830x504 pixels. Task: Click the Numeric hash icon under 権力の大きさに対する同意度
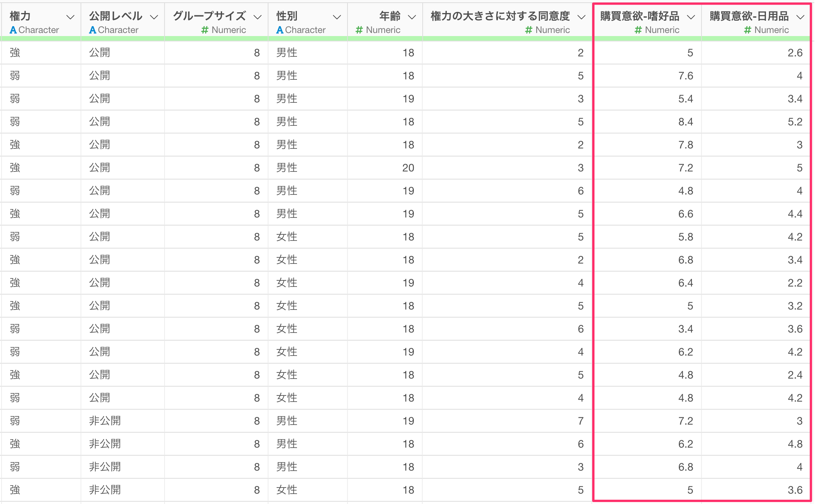click(529, 30)
